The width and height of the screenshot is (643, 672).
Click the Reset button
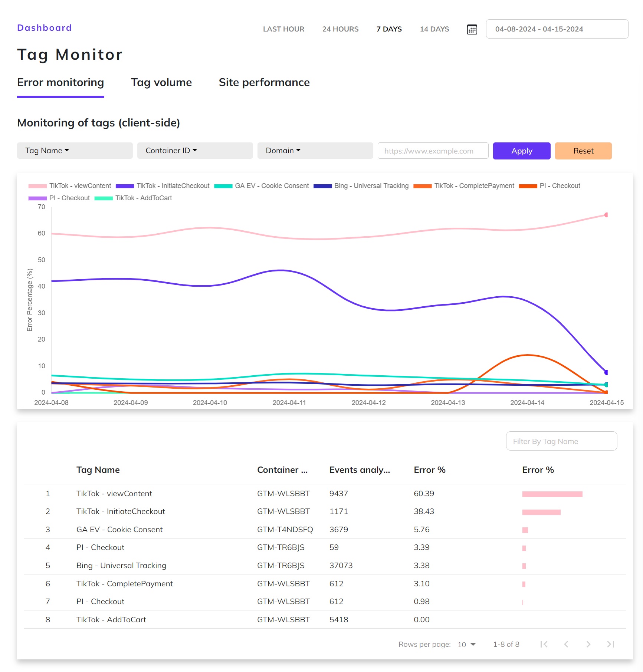(x=583, y=151)
